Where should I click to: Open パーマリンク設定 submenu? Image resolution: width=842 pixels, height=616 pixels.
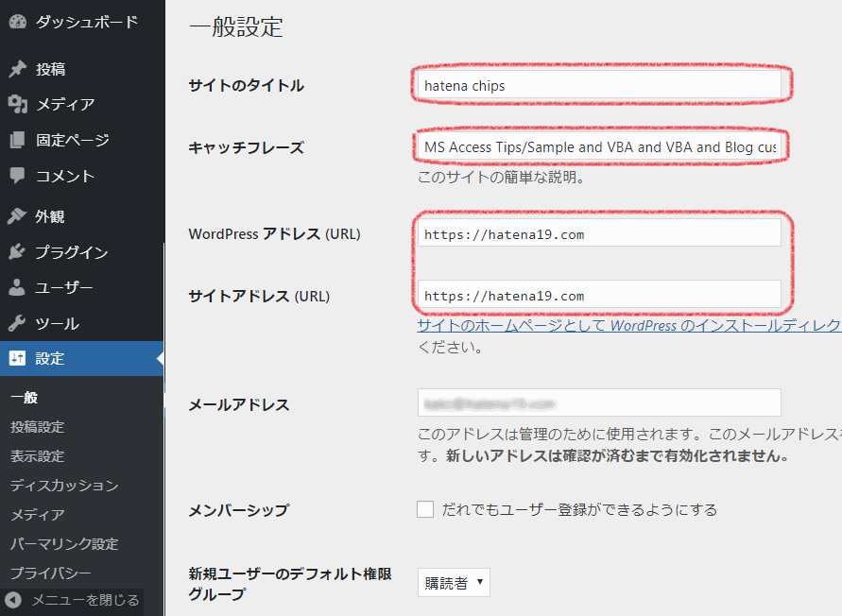coord(64,543)
